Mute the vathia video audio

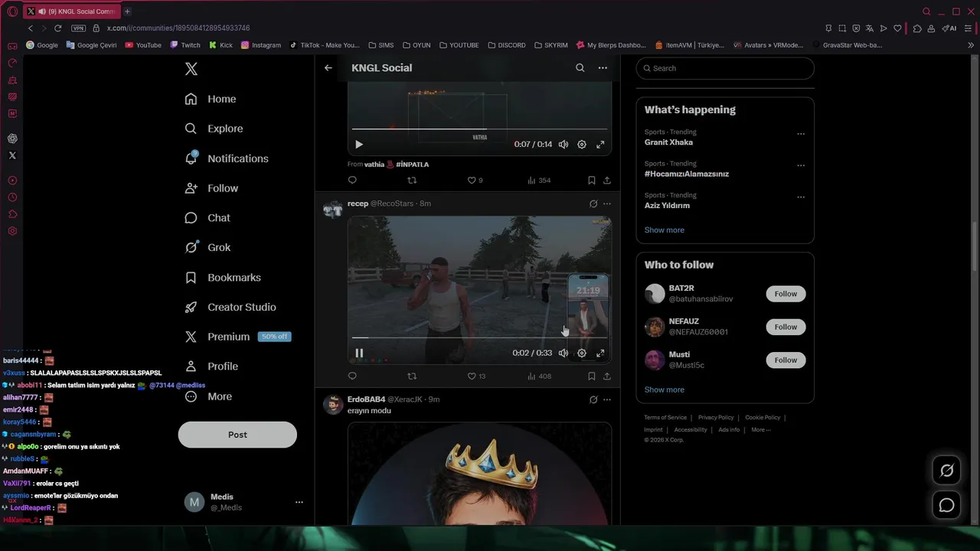[563, 144]
